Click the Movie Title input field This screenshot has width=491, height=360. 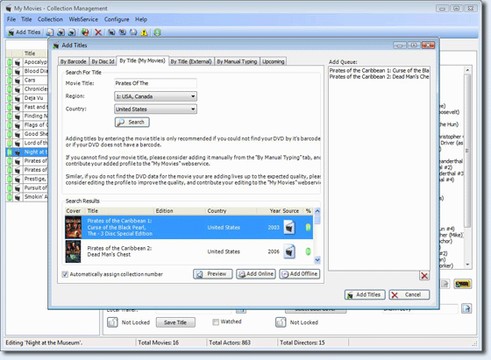click(155, 83)
